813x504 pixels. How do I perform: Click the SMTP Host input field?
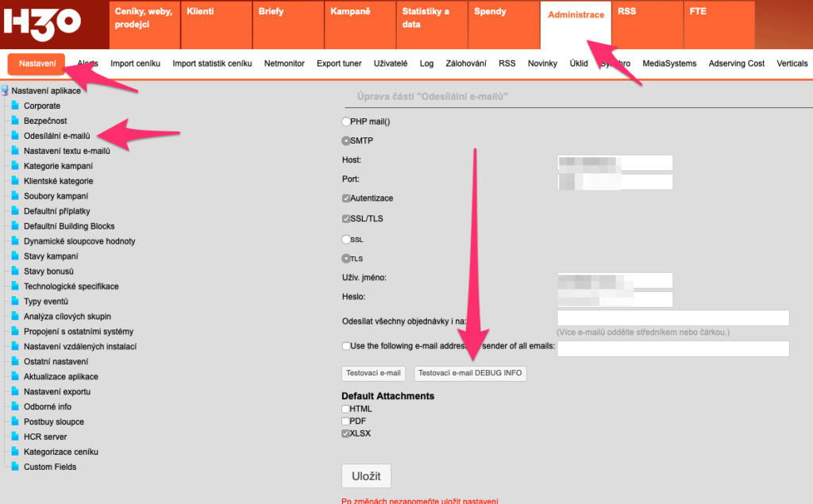coord(615,163)
